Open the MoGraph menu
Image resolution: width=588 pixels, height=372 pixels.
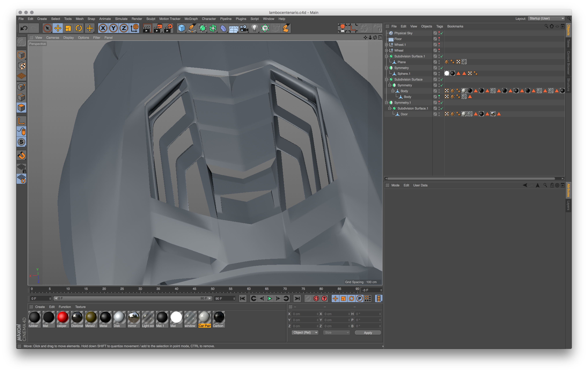coord(191,19)
